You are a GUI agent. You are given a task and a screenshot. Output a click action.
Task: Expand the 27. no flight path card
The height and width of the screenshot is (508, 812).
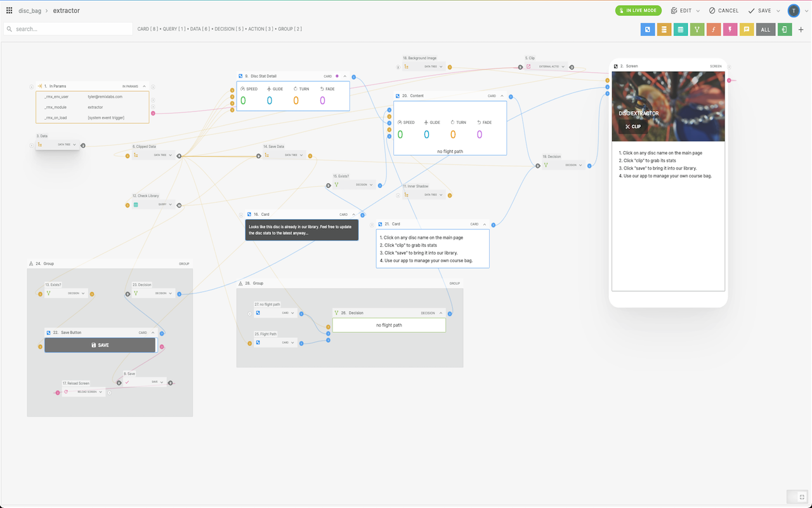pos(293,313)
